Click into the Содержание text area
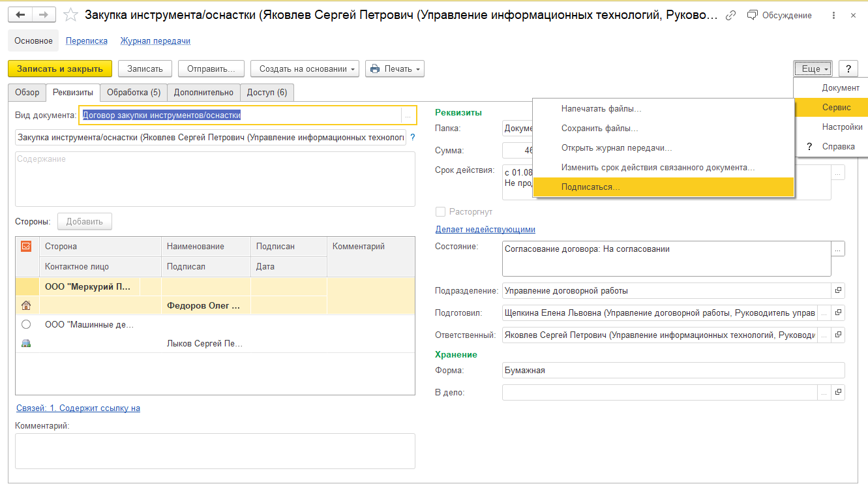Screen dimensions: 868x488 (x=215, y=179)
